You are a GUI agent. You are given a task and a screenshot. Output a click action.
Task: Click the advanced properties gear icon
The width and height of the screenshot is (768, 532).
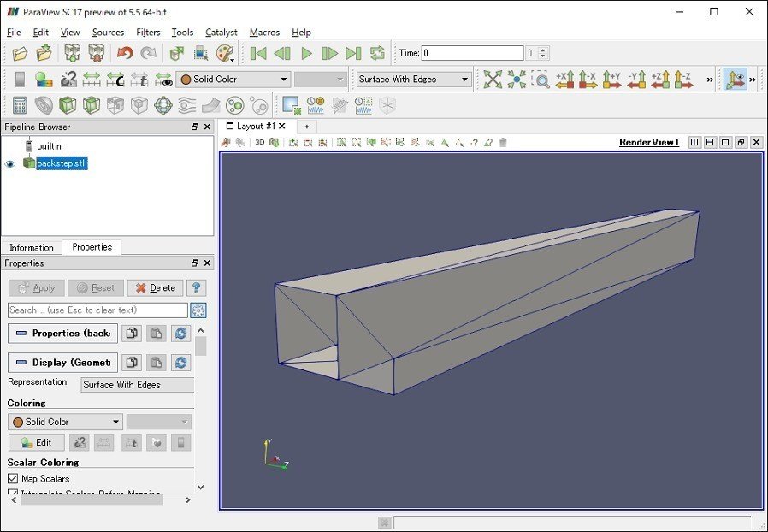click(198, 310)
